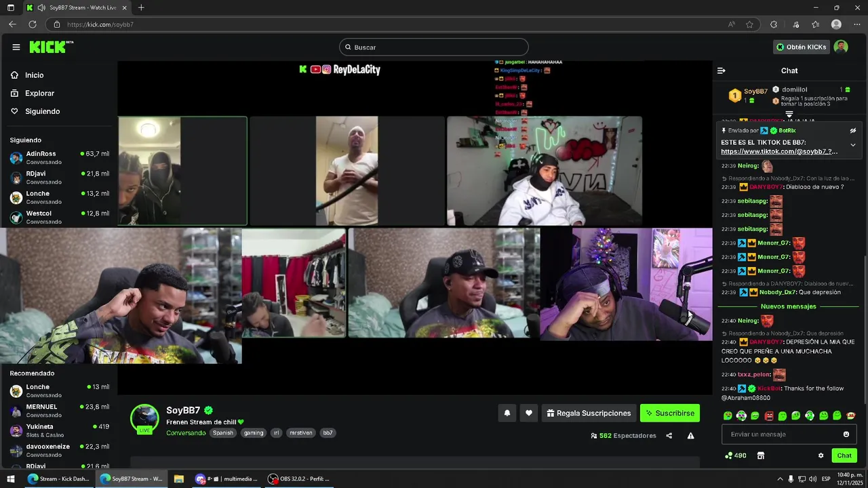Insert the first green heart-eyes emote

tap(728, 415)
